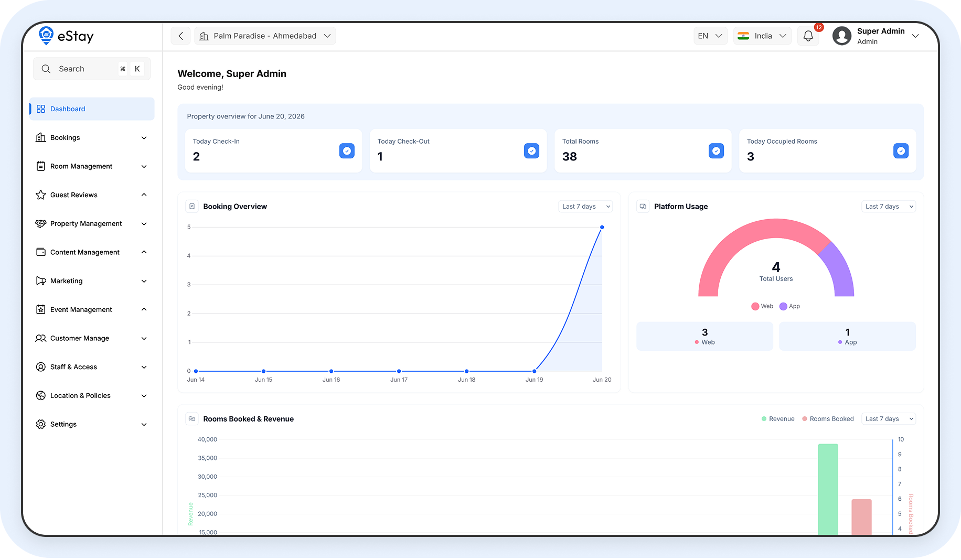This screenshot has height=560, width=961.
Task: Open Booking Overview Last 7 days dropdown
Action: [x=585, y=207]
